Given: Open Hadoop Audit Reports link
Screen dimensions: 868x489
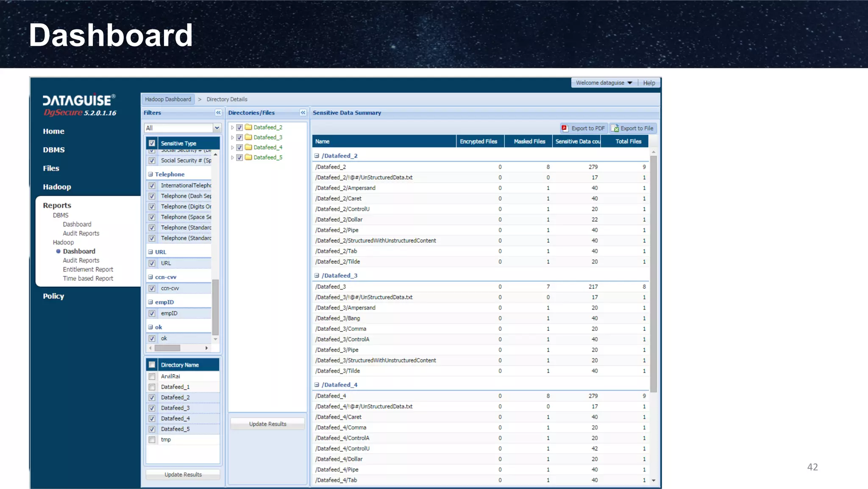Looking at the screenshot, I should tap(81, 260).
